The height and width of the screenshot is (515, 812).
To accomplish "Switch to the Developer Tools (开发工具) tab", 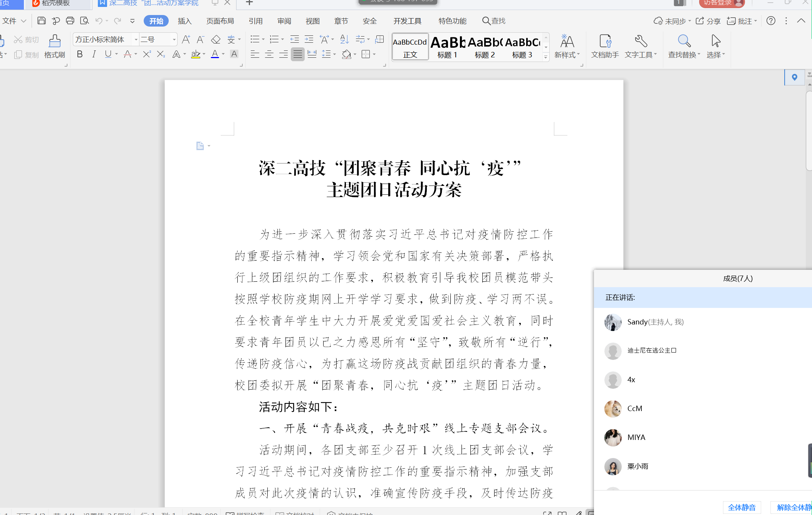I will pyautogui.click(x=407, y=21).
